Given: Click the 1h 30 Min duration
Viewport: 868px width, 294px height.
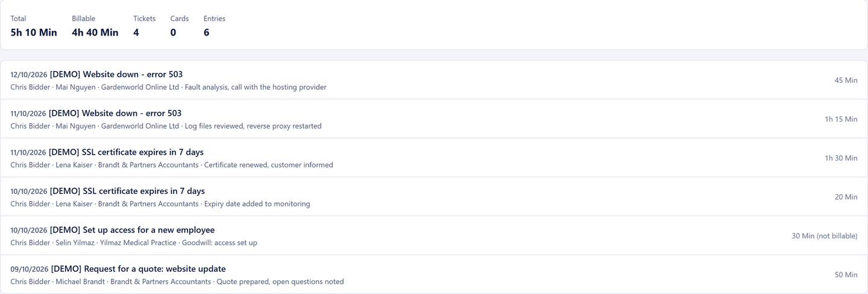Looking at the screenshot, I should pyautogui.click(x=841, y=158).
